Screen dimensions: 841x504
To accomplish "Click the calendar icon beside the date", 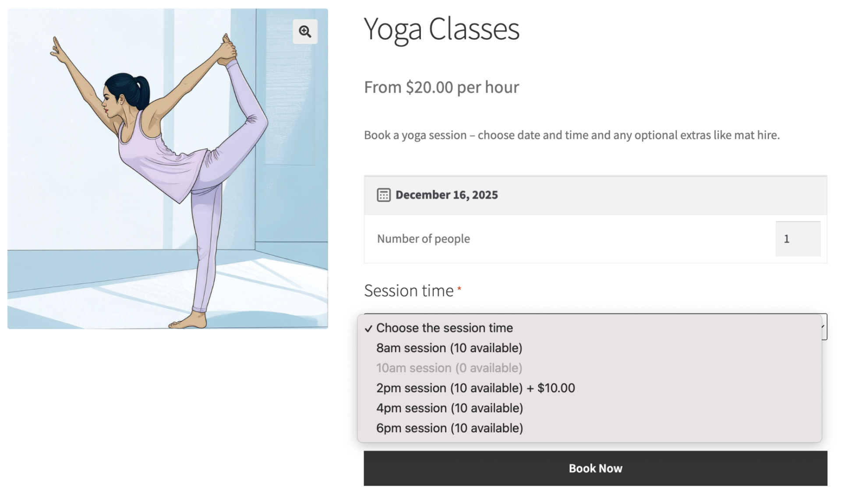I will 383,195.
